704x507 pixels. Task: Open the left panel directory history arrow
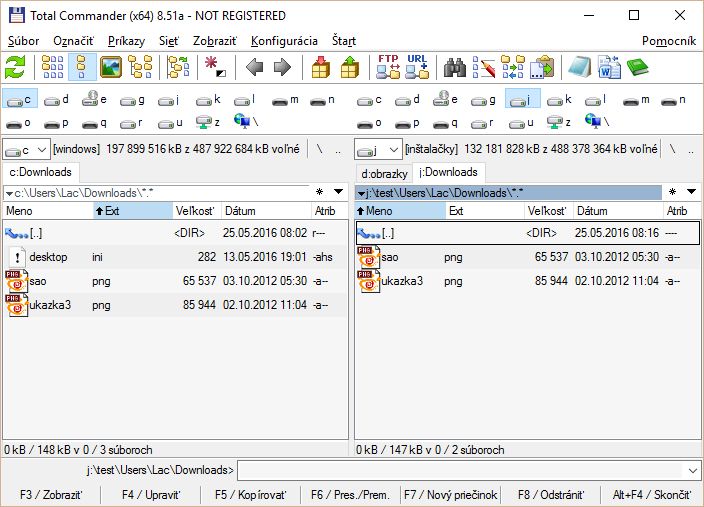(339, 192)
